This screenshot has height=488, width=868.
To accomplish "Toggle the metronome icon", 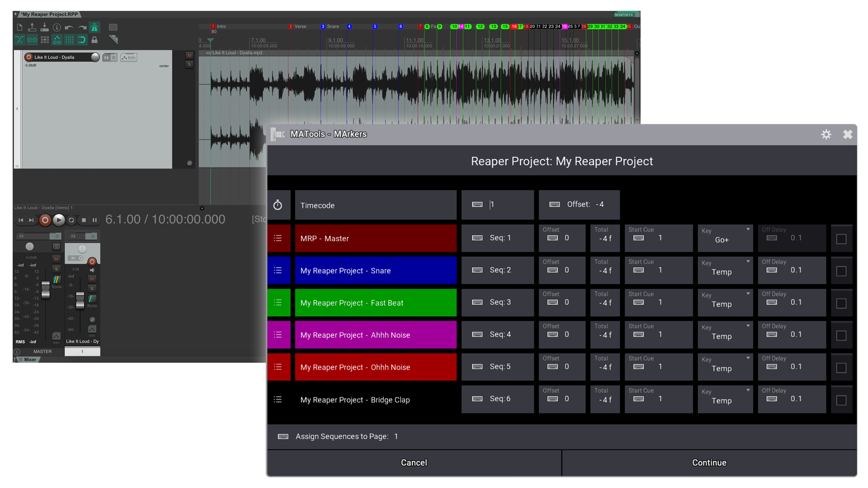I will tap(94, 28).
